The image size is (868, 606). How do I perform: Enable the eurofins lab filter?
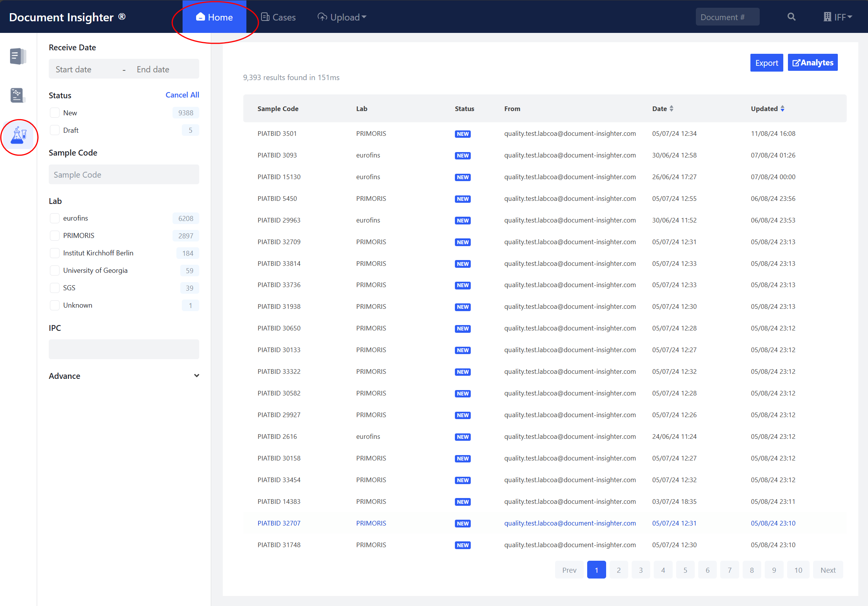(55, 218)
